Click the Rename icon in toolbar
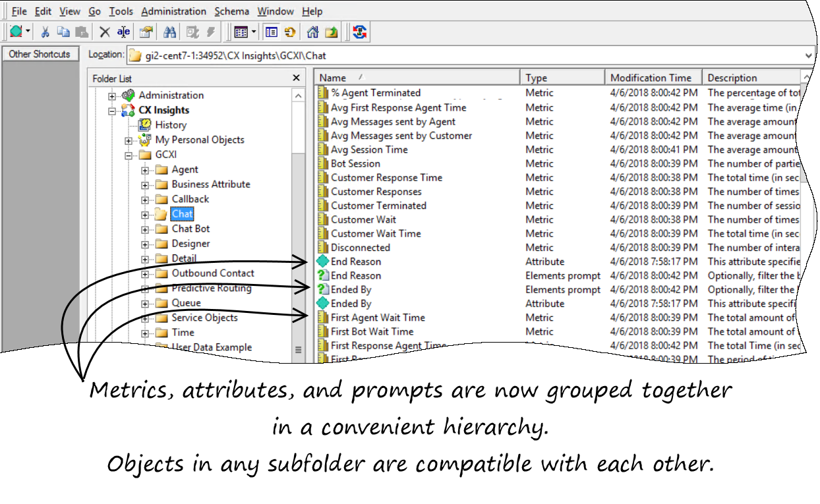Viewport: 820px width, 504px height. [123, 32]
